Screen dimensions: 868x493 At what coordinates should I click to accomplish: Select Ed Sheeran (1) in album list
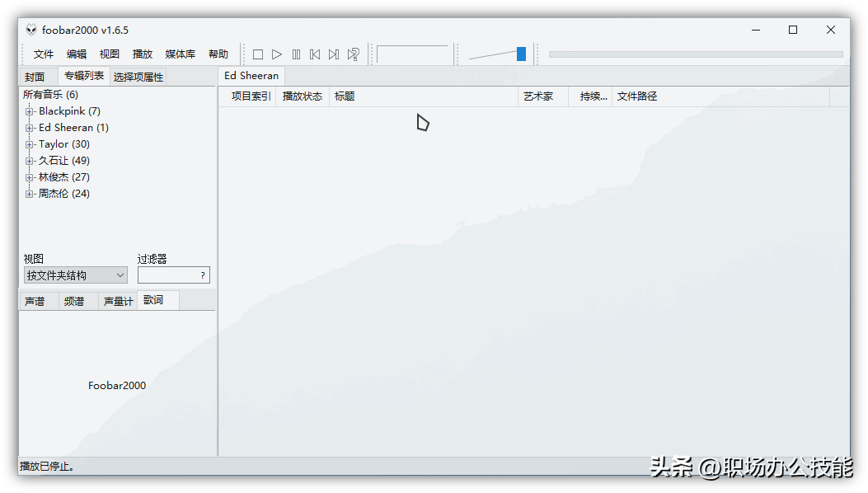coord(73,128)
